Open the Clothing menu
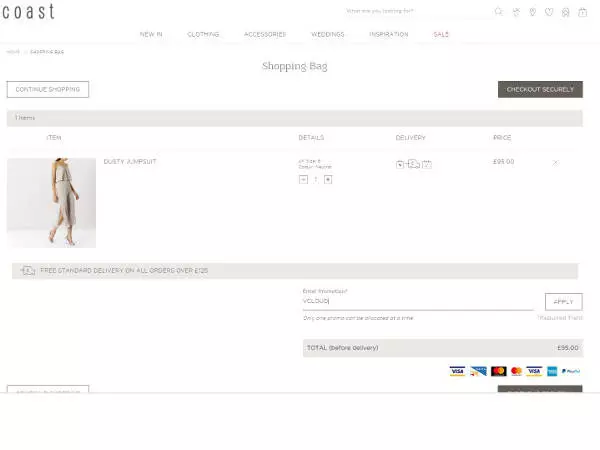 point(203,34)
